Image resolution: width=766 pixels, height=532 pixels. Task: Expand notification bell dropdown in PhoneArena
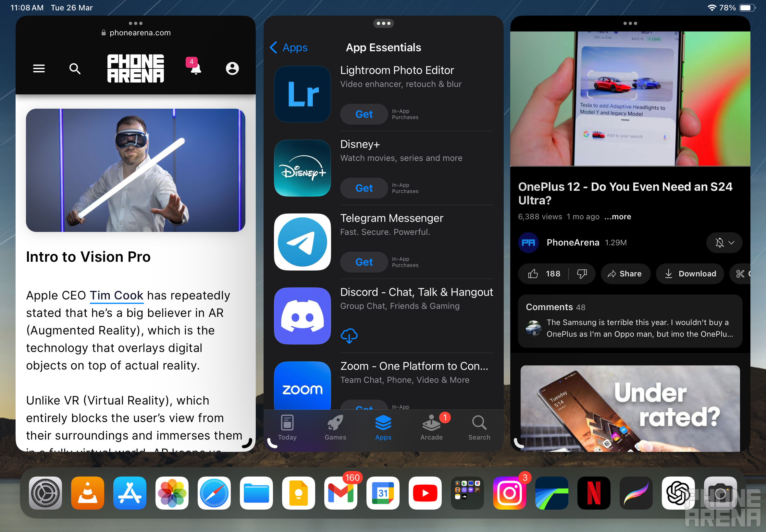[x=196, y=67]
